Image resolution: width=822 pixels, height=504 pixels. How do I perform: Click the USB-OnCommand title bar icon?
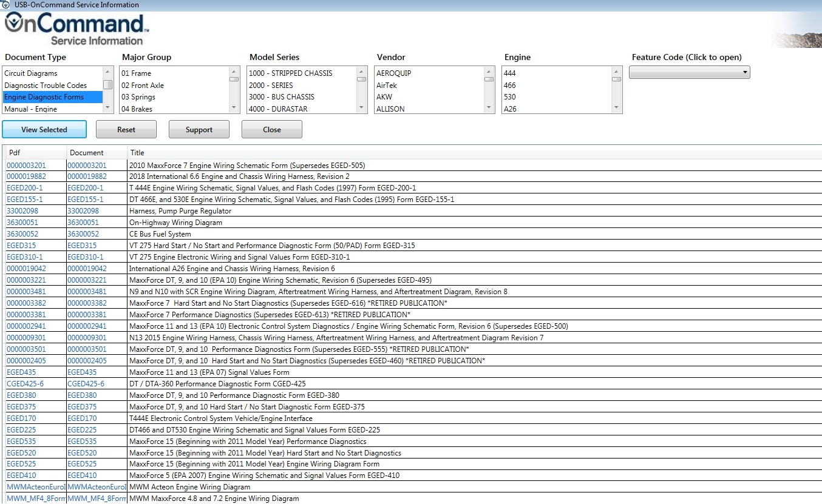6,4
